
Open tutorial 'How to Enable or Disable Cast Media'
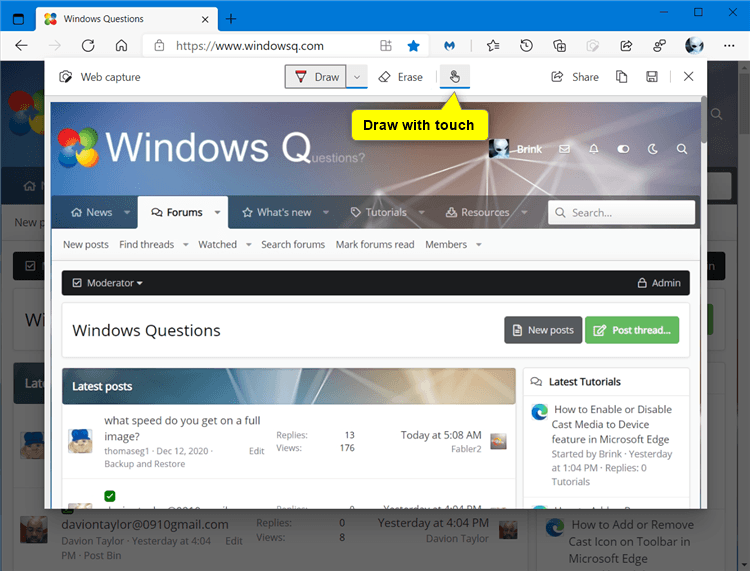[x=612, y=424]
